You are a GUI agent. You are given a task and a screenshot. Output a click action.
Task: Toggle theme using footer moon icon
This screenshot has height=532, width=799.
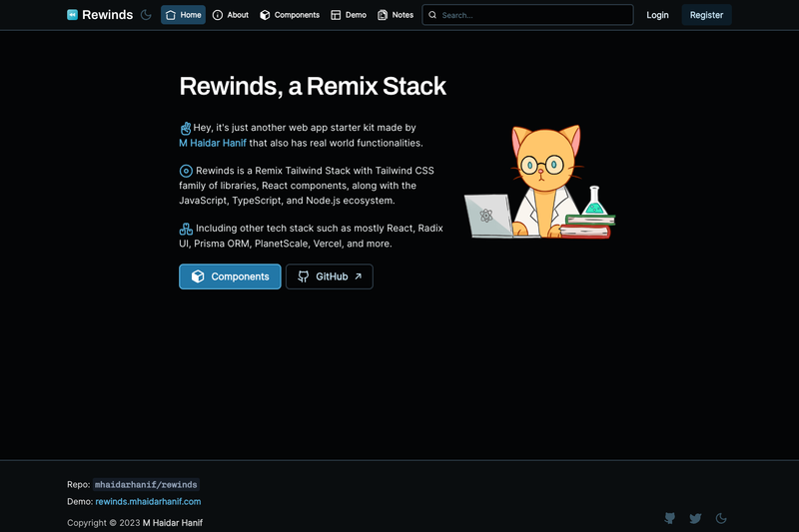click(721, 518)
